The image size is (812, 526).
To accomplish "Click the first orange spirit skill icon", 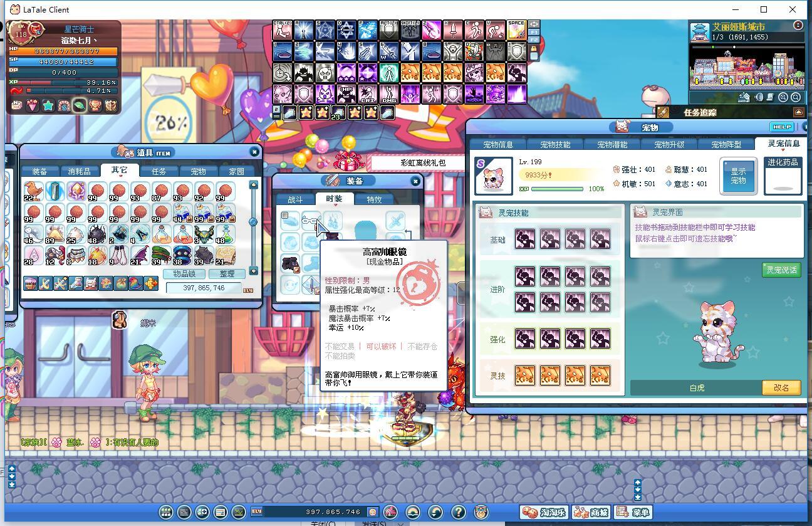I will (x=525, y=376).
